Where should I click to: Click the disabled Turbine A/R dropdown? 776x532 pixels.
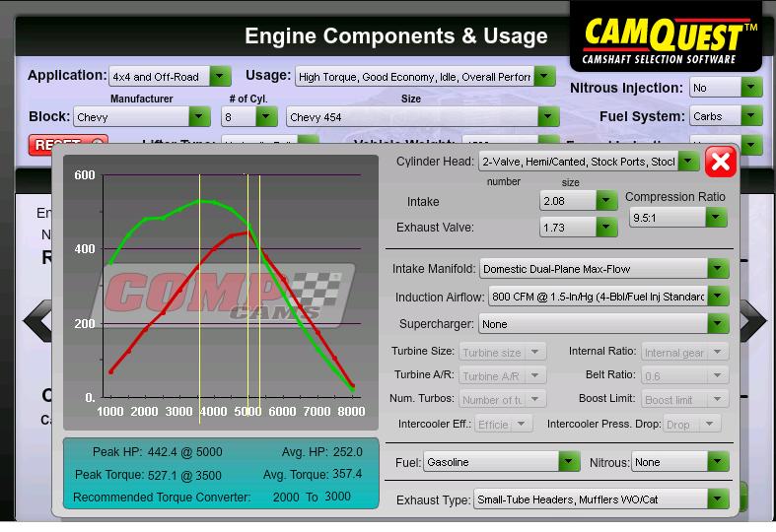tap(503, 375)
